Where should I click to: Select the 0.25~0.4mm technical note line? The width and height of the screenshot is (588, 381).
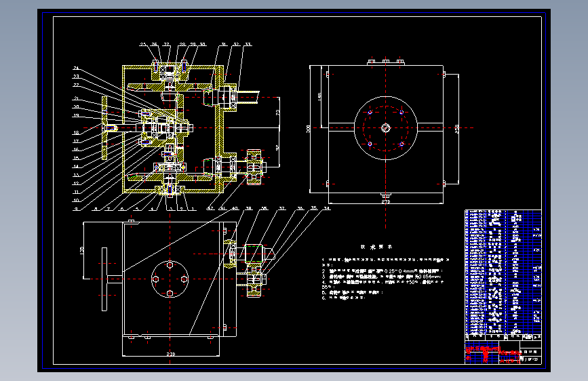pyautogui.click(x=383, y=270)
